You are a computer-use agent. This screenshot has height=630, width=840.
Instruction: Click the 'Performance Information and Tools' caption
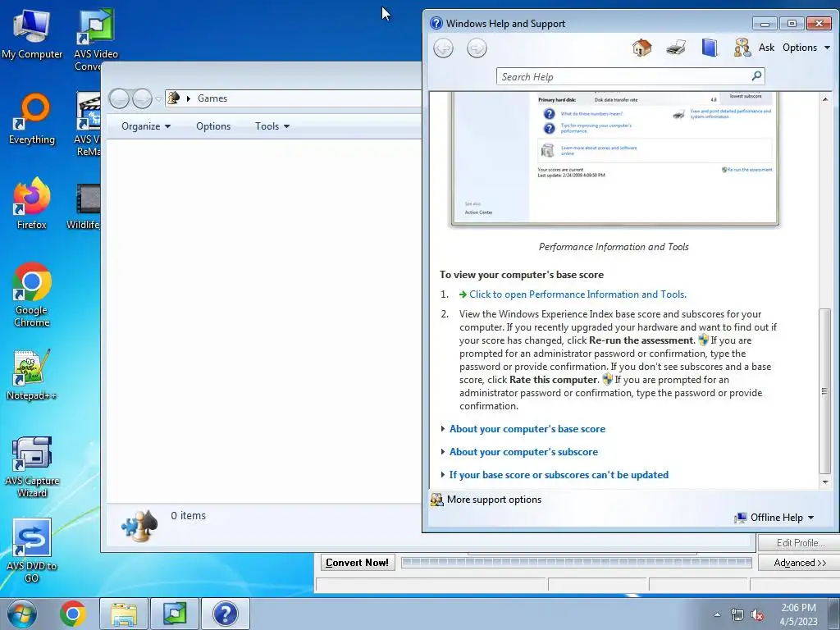(614, 246)
